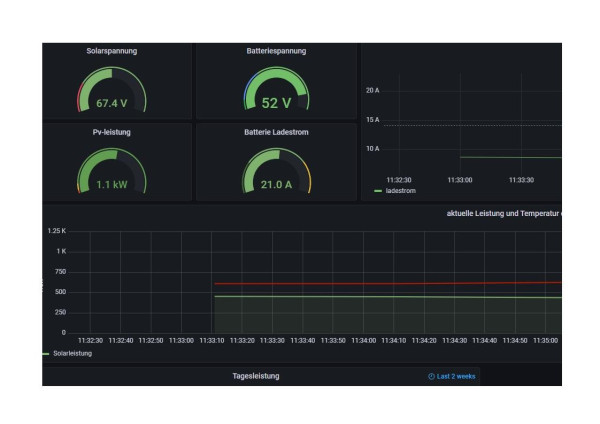Screen dimensions: 600x424
Task: Click the green ladestrom line in the current chart
Action: pyautogui.click(x=510, y=157)
